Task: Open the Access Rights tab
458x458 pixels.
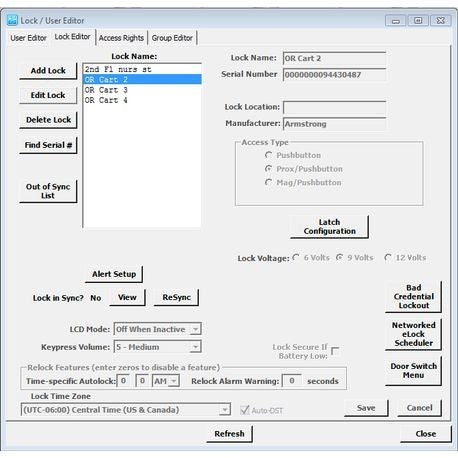Action: click(x=121, y=38)
